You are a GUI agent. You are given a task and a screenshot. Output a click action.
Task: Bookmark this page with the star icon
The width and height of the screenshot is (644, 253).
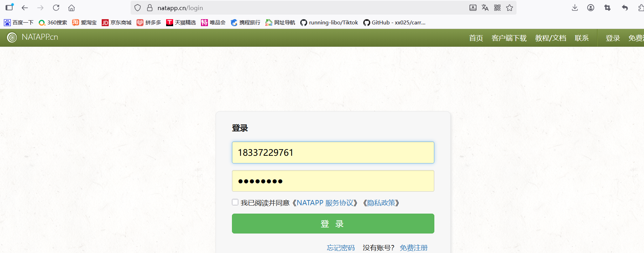point(510,8)
